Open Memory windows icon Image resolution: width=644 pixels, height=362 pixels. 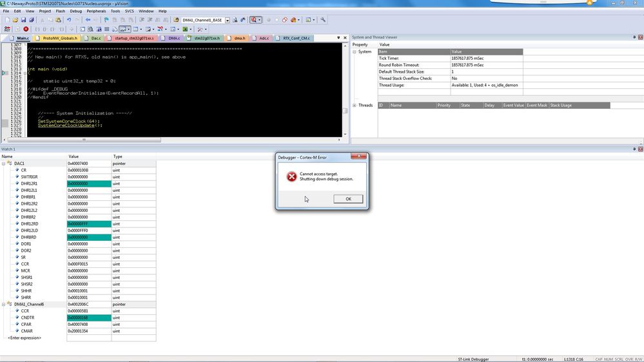135,29
